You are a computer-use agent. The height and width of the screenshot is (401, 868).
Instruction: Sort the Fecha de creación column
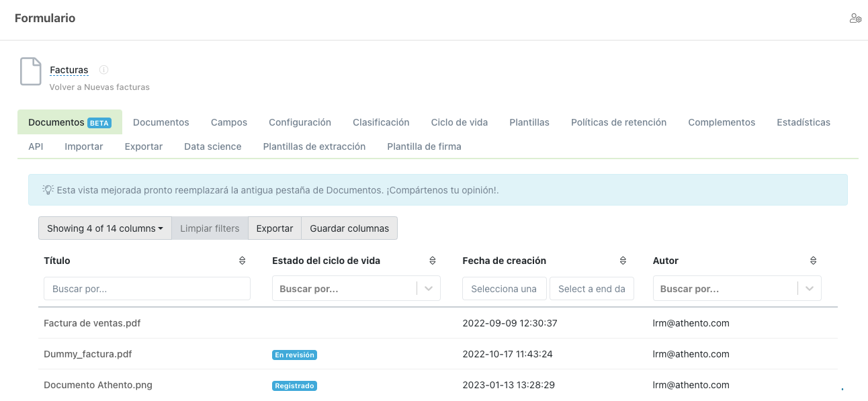point(623,260)
